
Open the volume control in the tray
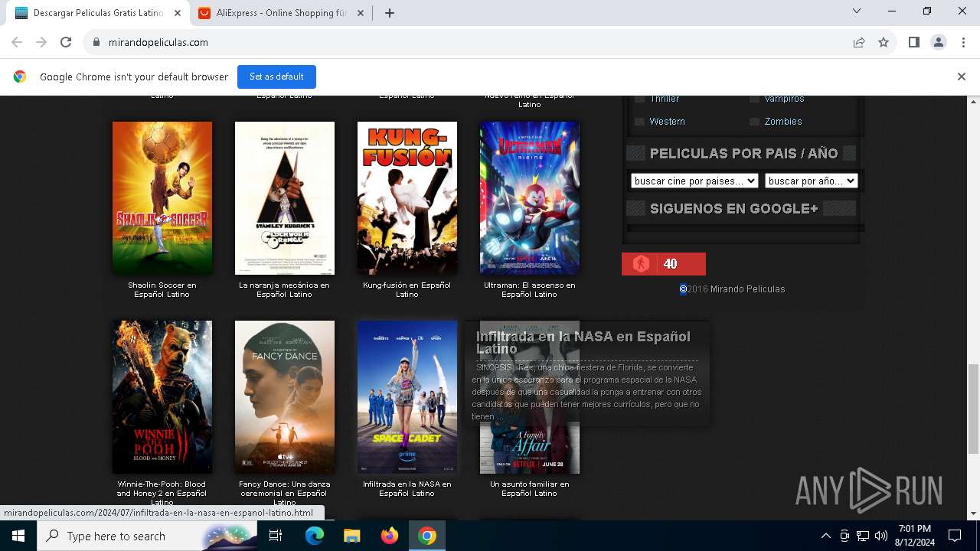881,536
